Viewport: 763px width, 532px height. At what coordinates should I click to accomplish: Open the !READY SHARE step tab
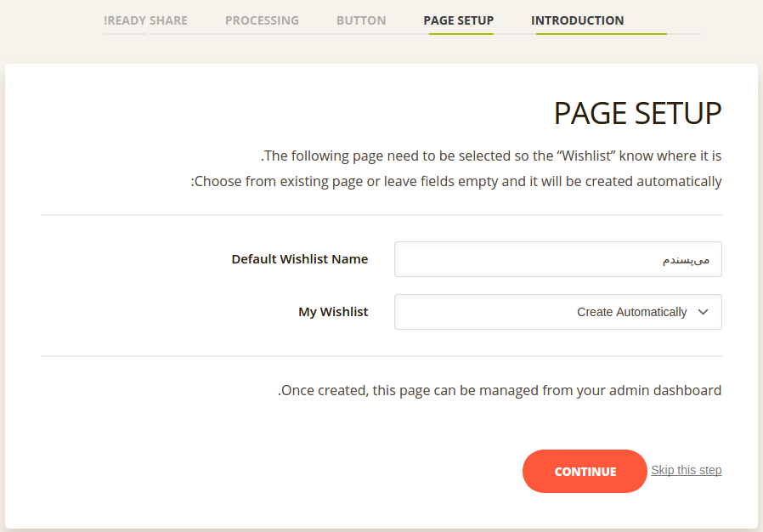pos(145,20)
